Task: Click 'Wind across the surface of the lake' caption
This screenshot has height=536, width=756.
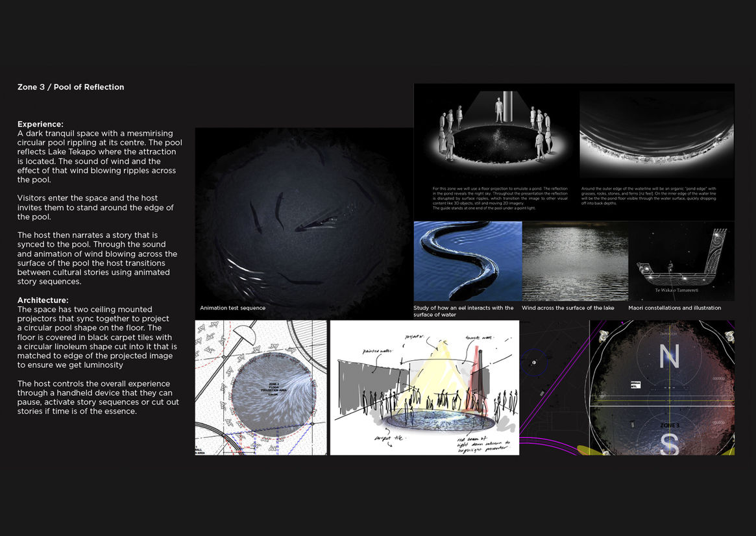Action: 568,308
